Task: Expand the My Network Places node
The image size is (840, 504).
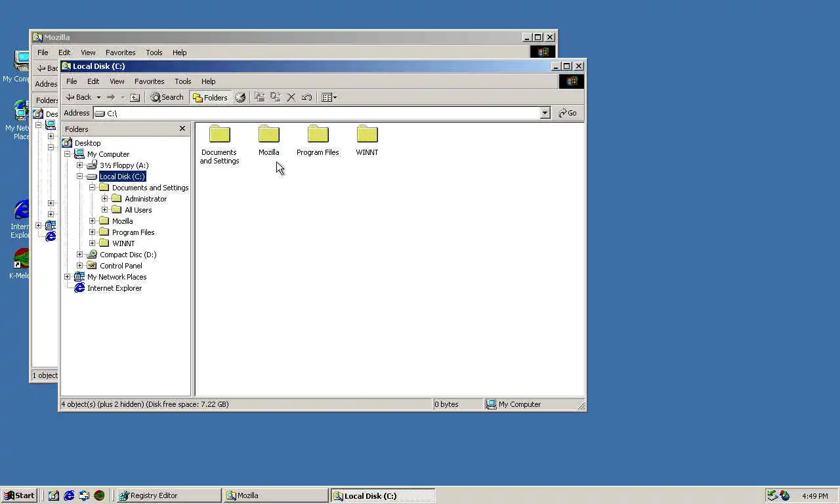Action: pyautogui.click(x=67, y=277)
